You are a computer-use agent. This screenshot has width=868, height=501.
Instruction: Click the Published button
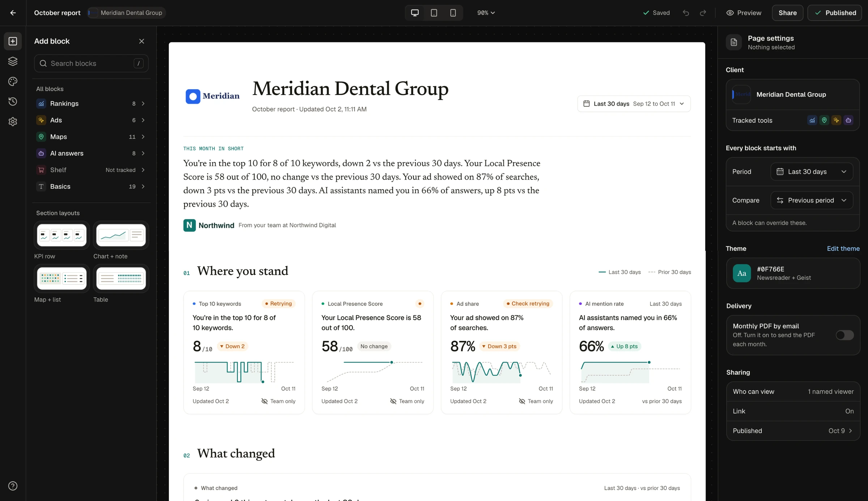(835, 13)
